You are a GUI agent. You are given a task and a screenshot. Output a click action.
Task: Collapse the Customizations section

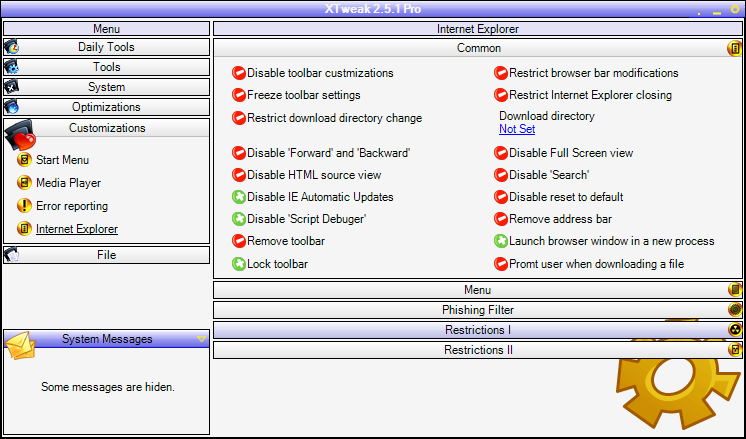click(x=107, y=128)
